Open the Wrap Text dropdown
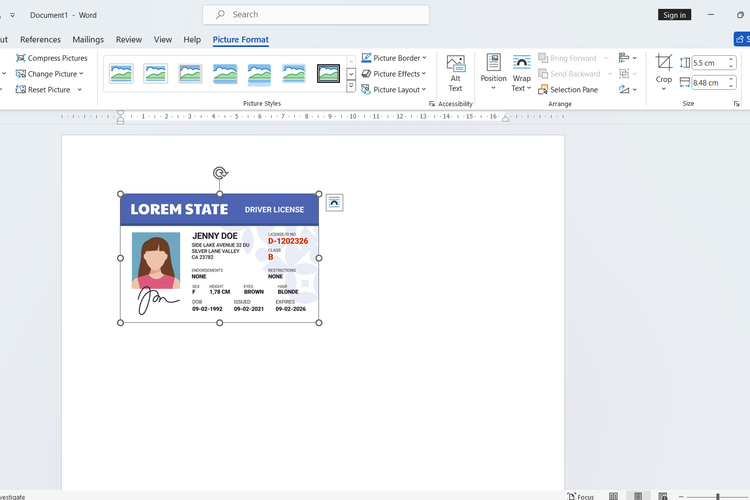The width and height of the screenshot is (750, 500). (x=521, y=73)
